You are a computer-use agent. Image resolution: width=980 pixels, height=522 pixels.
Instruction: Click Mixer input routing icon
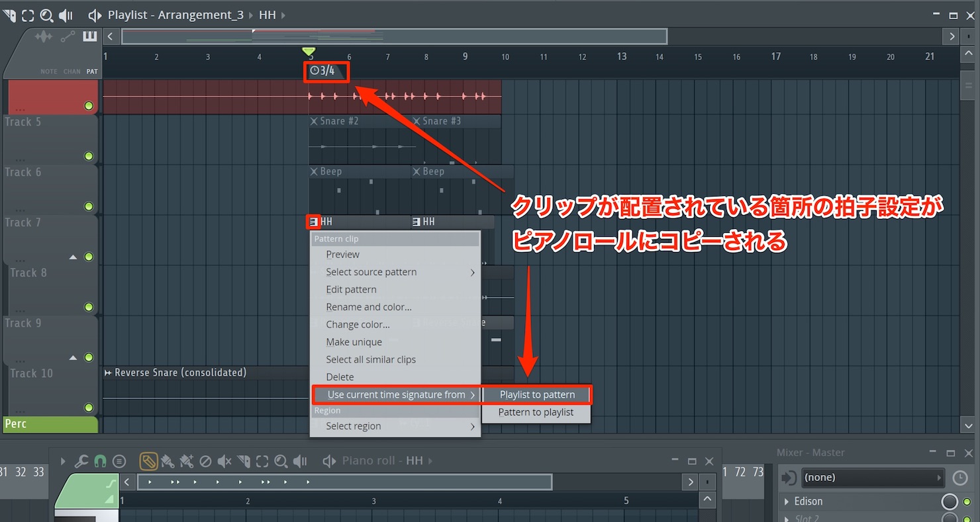788,478
